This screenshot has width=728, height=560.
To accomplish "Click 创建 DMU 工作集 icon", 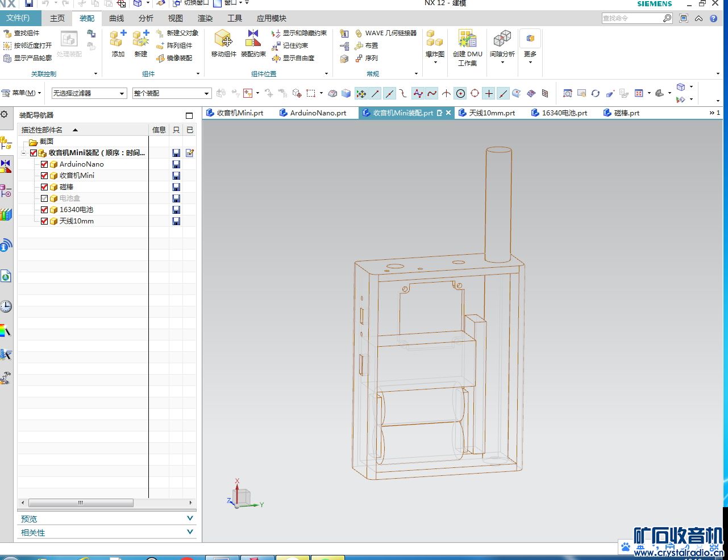I will tap(467, 39).
